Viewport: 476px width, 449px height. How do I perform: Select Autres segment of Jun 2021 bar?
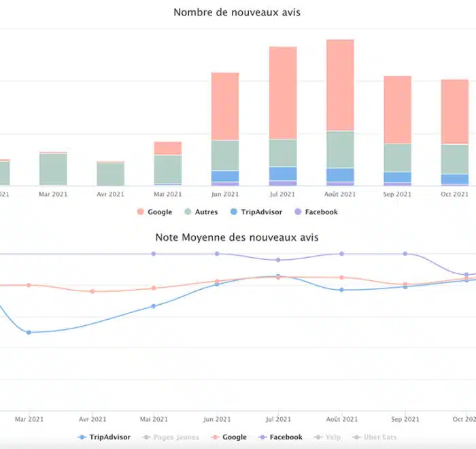[x=225, y=155]
